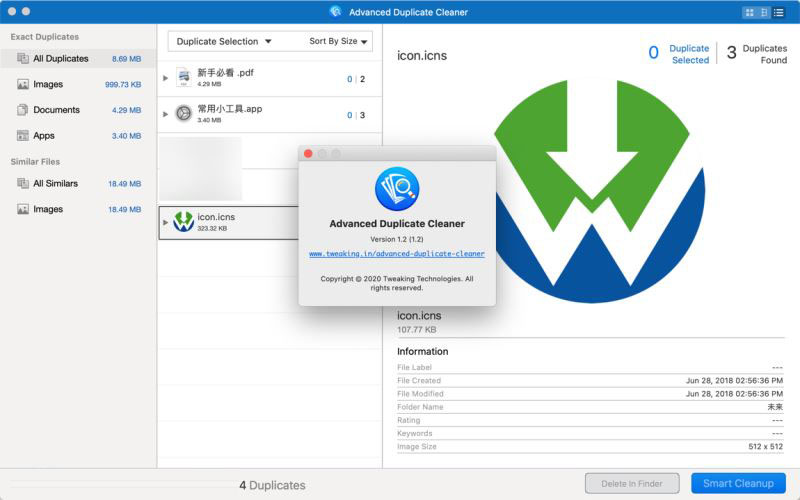Close the About dialog
Screen dimensions: 800x500
coord(308,154)
